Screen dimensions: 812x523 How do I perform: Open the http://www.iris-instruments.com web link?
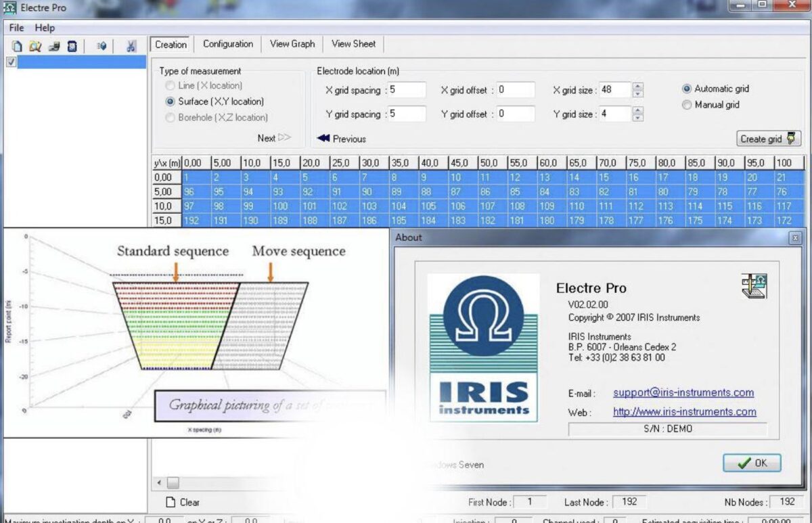pos(685,411)
